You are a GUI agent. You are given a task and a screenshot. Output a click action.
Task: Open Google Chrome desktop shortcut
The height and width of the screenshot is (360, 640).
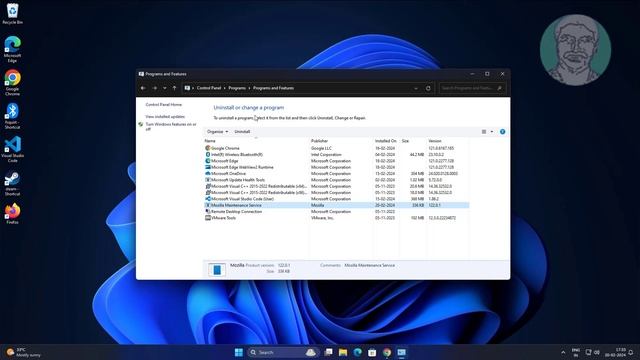tap(12, 82)
